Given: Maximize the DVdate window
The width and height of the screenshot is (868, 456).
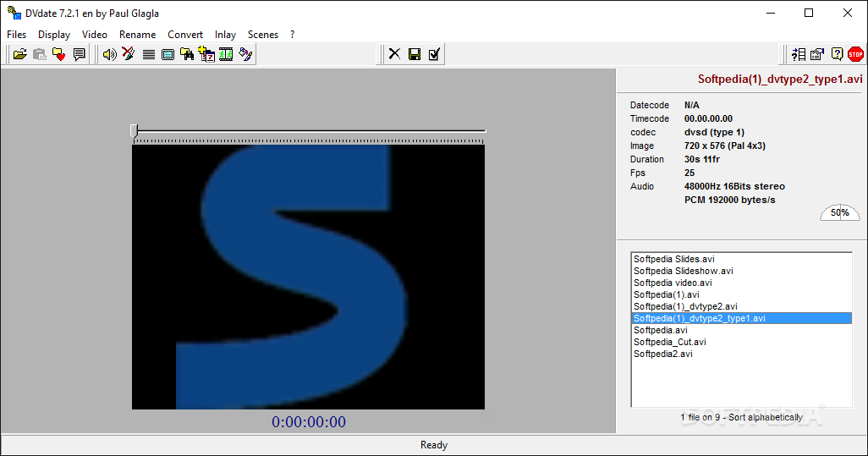Looking at the screenshot, I should 809,13.
